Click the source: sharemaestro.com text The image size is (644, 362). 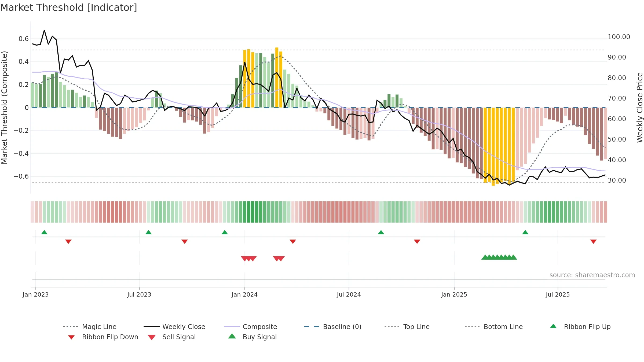click(592, 275)
